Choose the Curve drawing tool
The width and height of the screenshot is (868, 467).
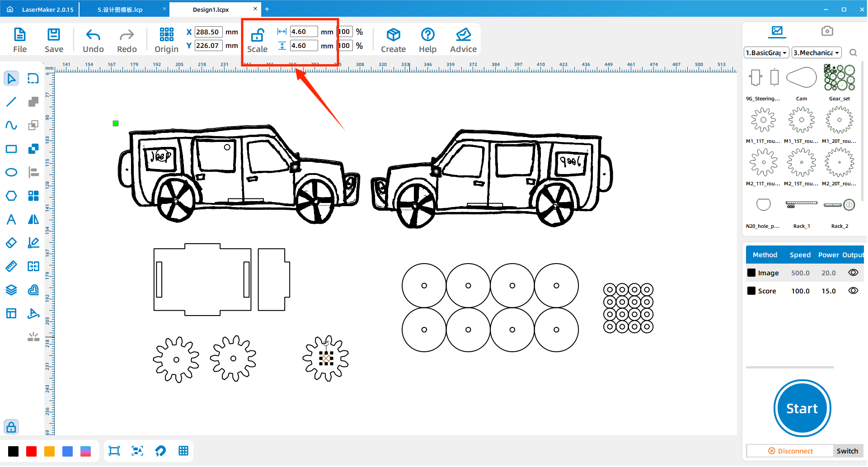[x=11, y=125]
